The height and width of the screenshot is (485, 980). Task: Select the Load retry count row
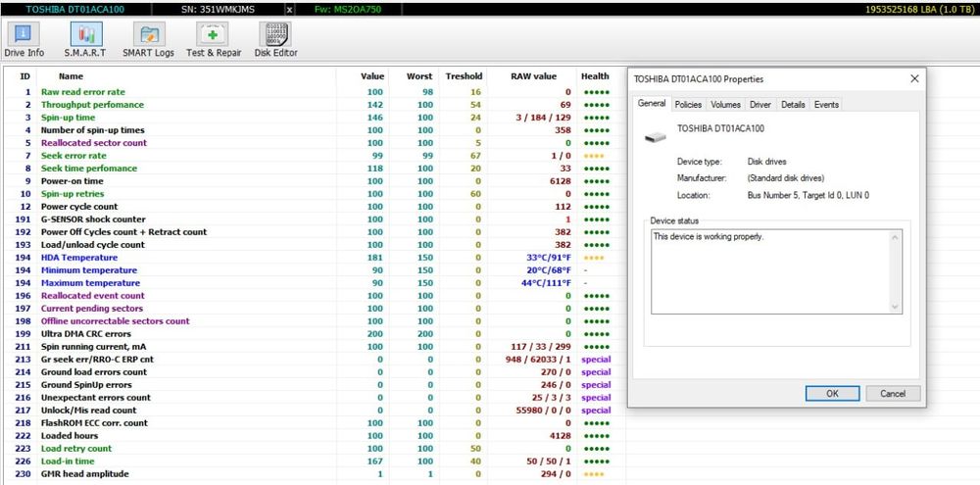click(x=315, y=448)
